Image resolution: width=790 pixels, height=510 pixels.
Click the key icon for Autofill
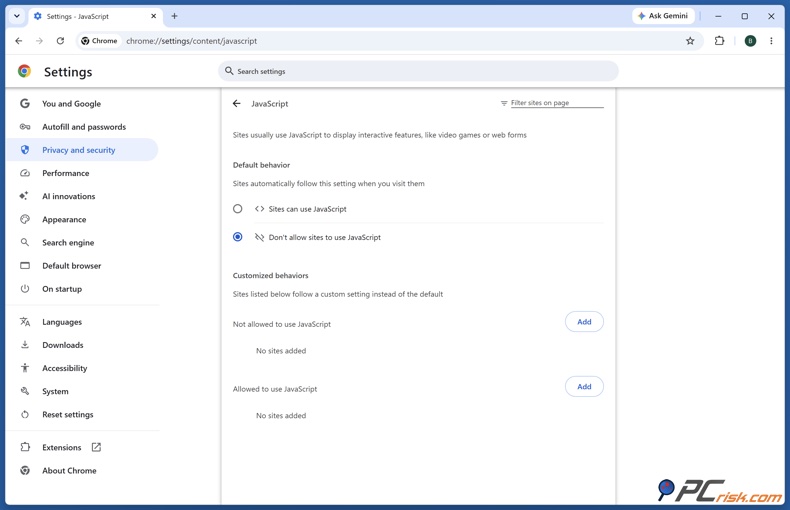pyautogui.click(x=25, y=126)
